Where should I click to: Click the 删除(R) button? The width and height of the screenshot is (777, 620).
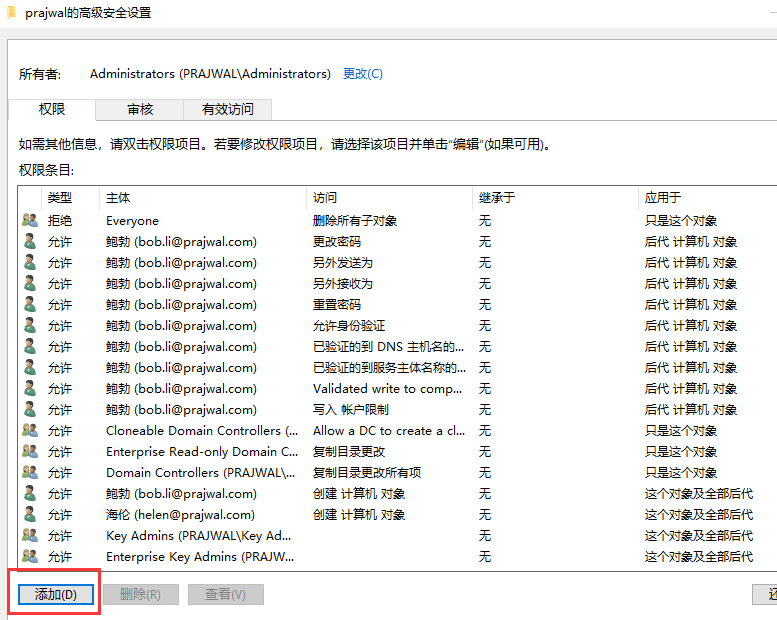coord(140,594)
